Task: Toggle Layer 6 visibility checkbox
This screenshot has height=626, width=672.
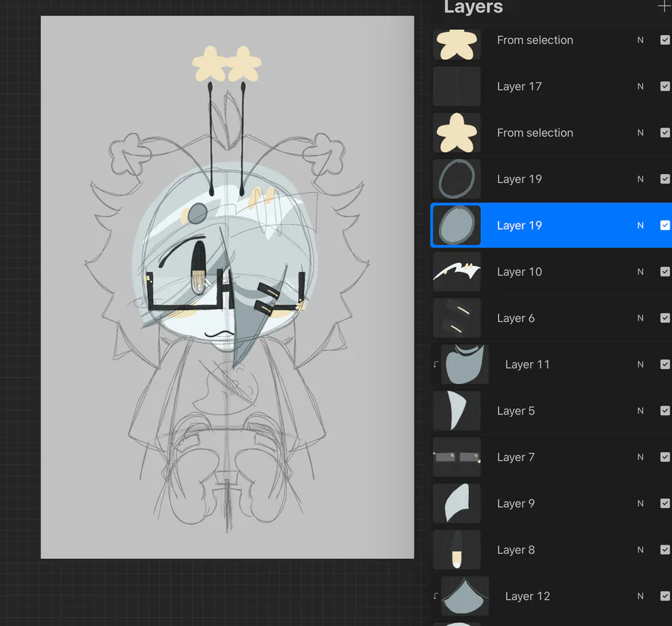Action: [x=665, y=317]
